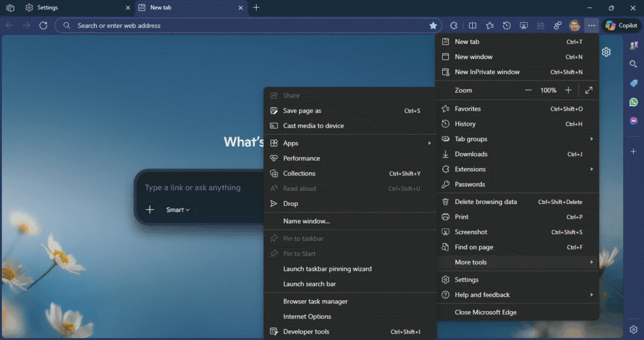Open the profile avatar picture
The width and height of the screenshot is (644, 340).
click(x=575, y=25)
